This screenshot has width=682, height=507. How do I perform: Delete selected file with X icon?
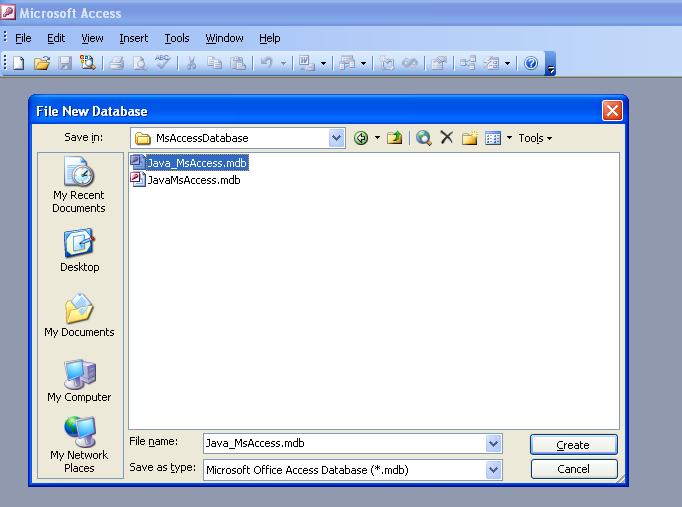click(x=447, y=138)
